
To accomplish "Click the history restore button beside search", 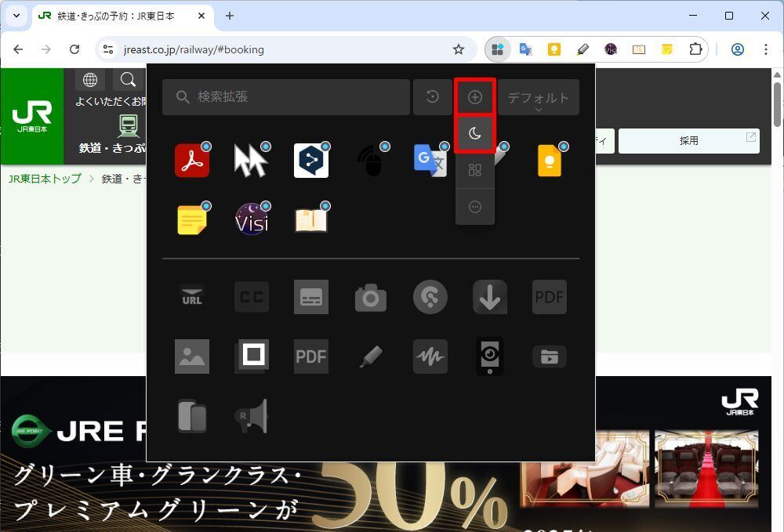I will click(x=433, y=97).
